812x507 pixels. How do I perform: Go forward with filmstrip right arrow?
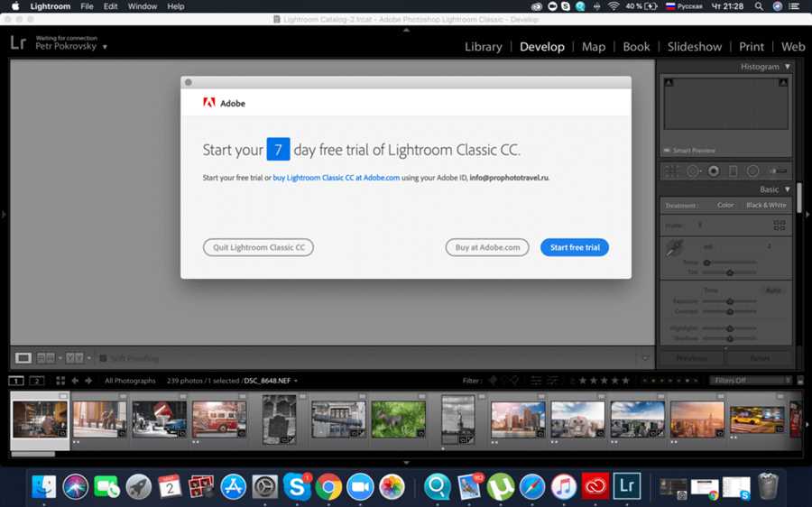pos(88,381)
